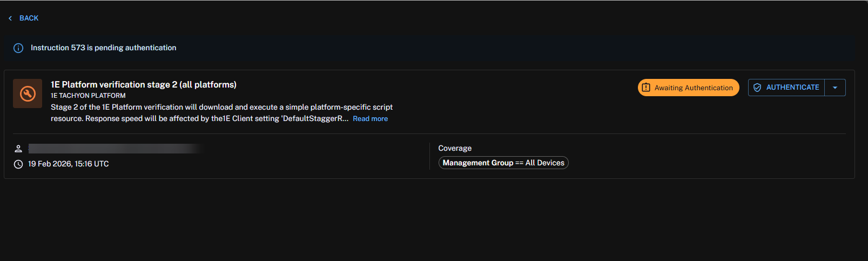Image resolution: width=868 pixels, height=261 pixels.
Task: Click the user person icon
Action: (x=18, y=149)
